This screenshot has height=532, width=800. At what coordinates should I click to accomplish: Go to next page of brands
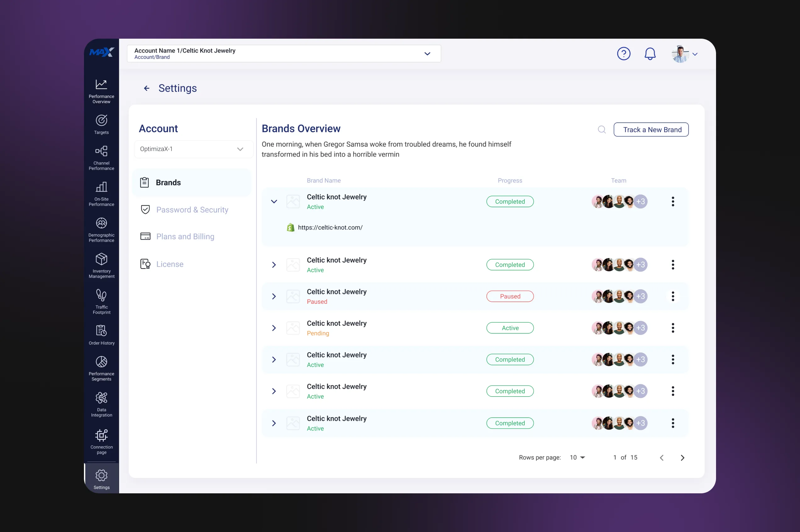coord(682,458)
